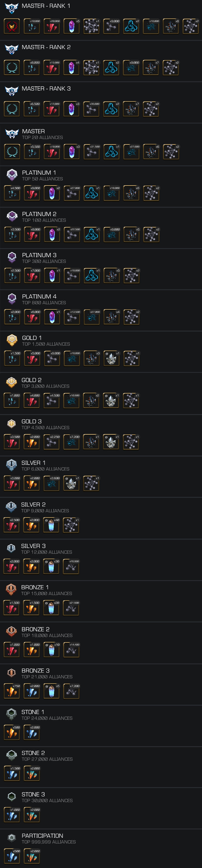Click the Bronze 2 rank badge icon

tap(11, 631)
